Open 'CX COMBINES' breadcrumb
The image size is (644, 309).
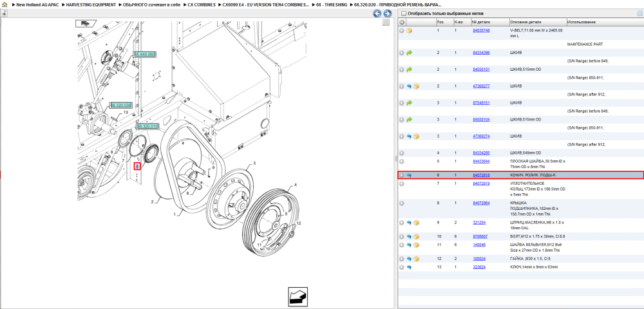[x=201, y=5]
